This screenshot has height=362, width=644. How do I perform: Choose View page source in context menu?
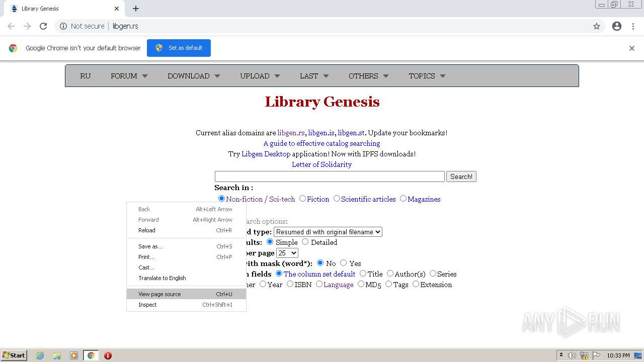click(x=186, y=294)
